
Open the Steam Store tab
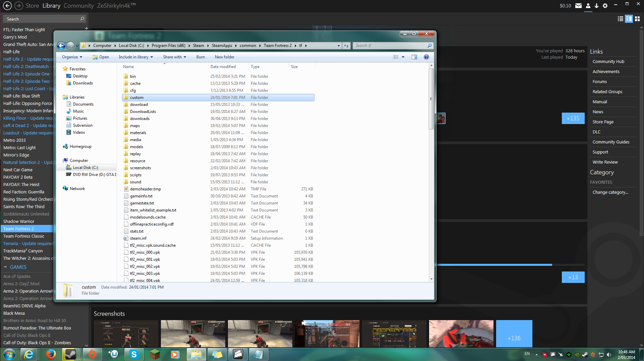tap(32, 6)
